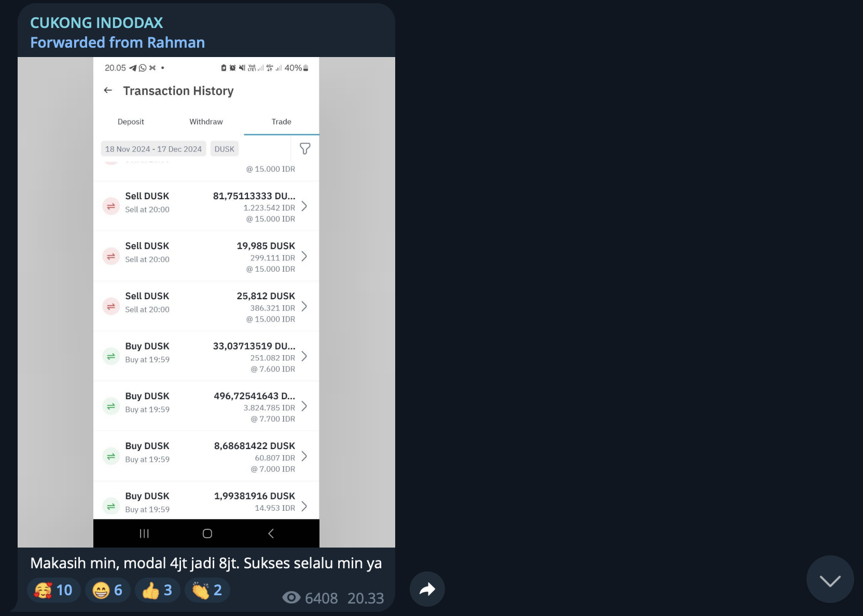Open the Forwarded from Rahman link
863x616 pixels.
tap(118, 43)
